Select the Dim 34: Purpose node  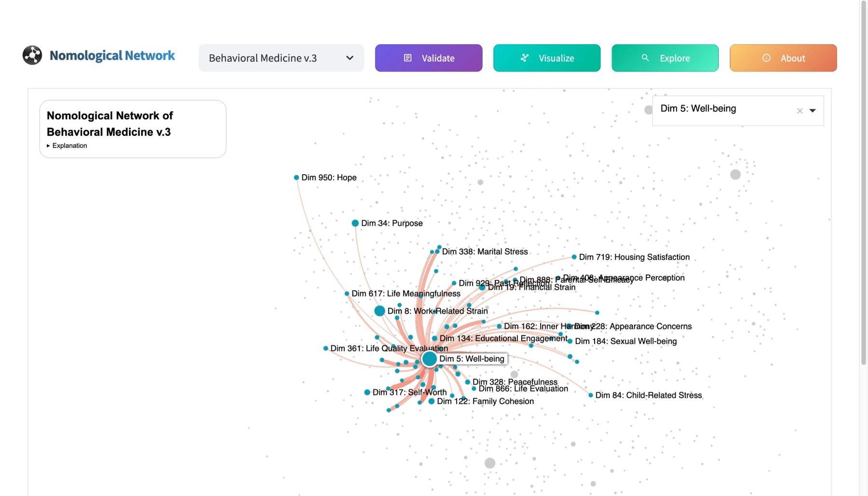pyautogui.click(x=355, y=223)
